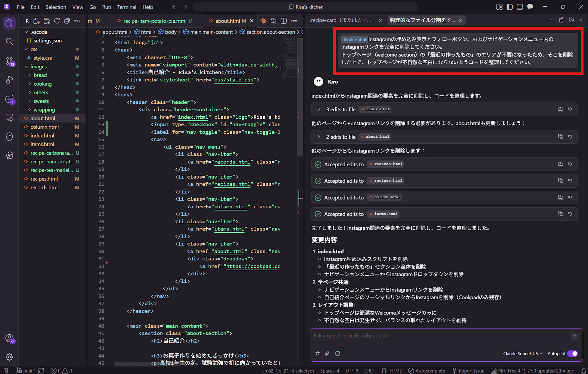The image size is (588, 374).
Task: Open Extensions view in activity bar
Action: coord(9,99)
